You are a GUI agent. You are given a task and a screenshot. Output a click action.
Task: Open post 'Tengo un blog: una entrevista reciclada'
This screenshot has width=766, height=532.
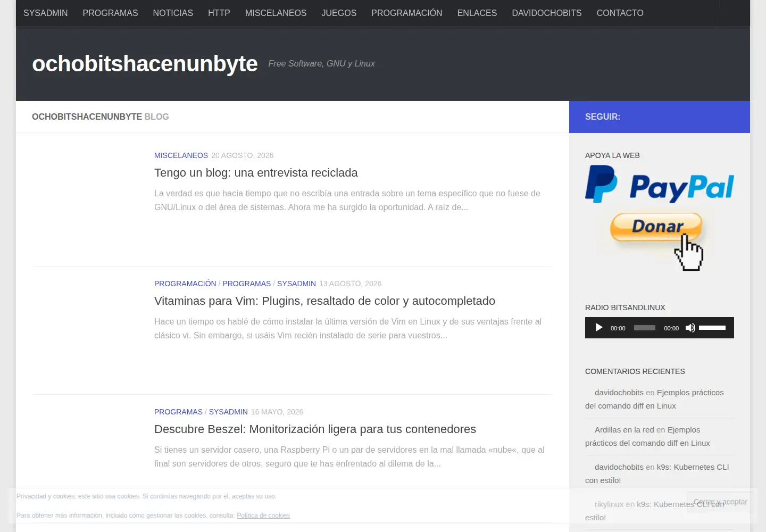(256, 173)
